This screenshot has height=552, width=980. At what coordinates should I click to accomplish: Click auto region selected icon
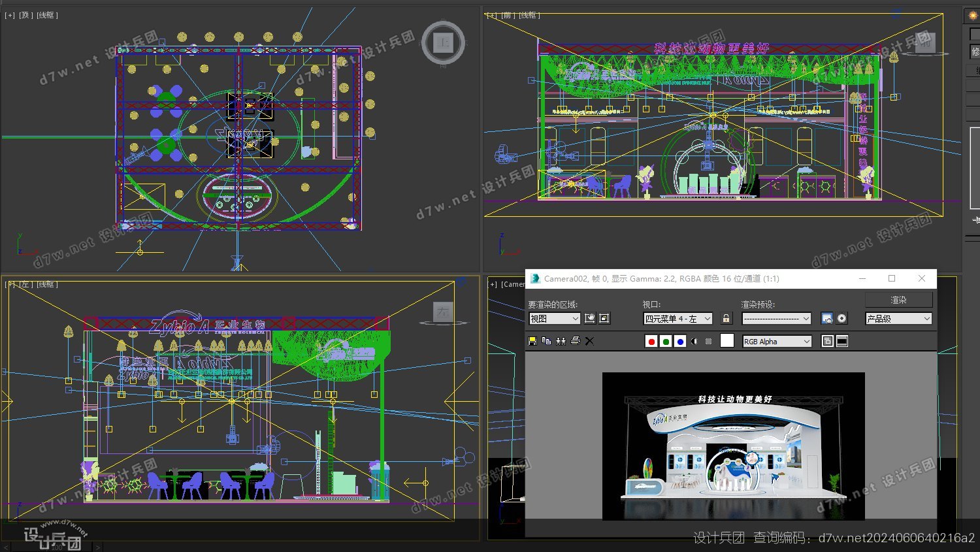click(604, 318)
